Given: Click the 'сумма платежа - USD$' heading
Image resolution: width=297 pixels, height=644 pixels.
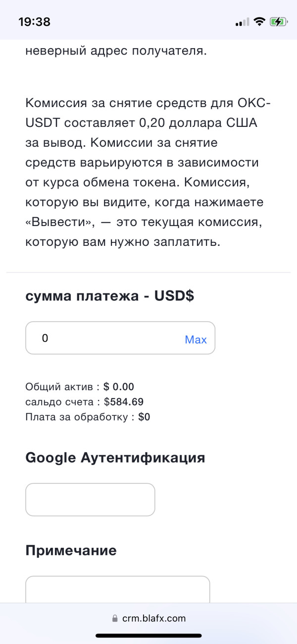Looking at the screenshot, I should tap(109, 296).
